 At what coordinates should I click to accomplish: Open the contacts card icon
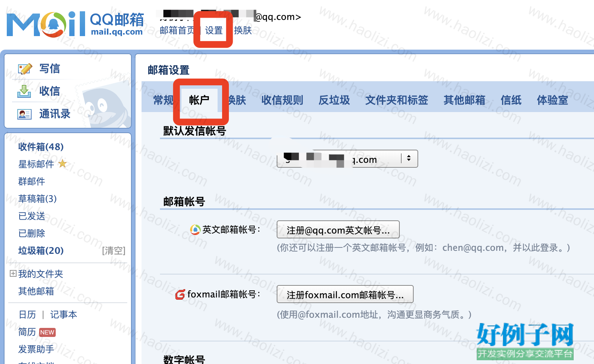tap(24, 114)
